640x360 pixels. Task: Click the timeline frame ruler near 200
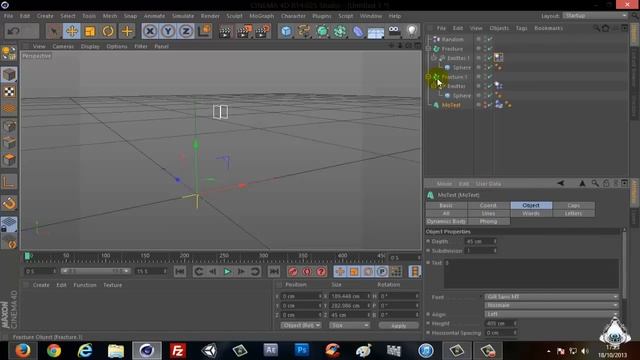pos(184,257)
